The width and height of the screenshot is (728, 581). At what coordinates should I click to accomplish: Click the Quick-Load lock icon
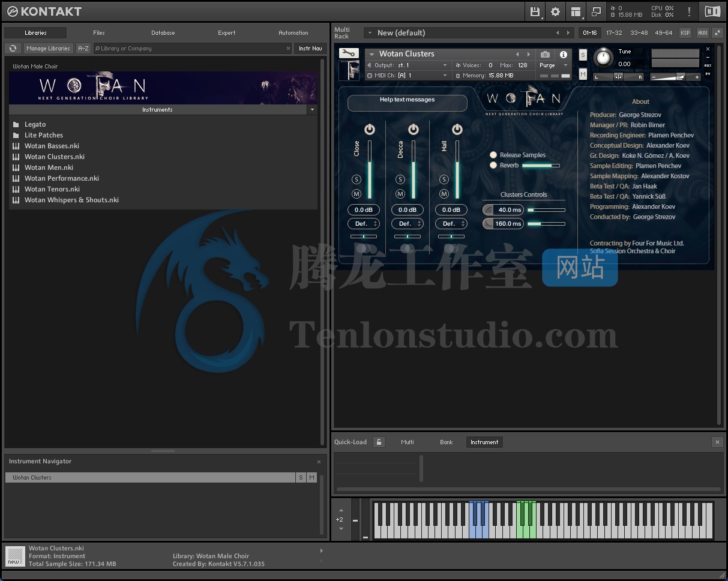[x=379, y=442]
